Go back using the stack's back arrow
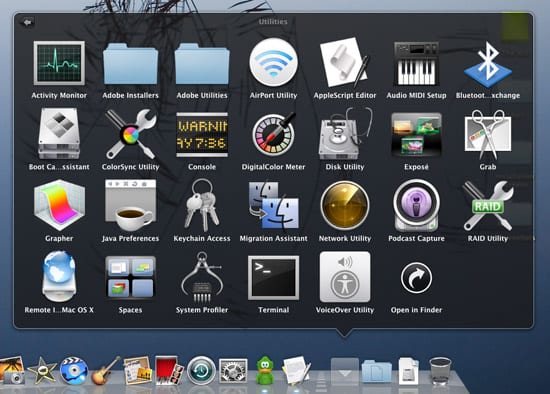Image resolution: width=550 pixels, height=394 pixels. pos(27,22)
